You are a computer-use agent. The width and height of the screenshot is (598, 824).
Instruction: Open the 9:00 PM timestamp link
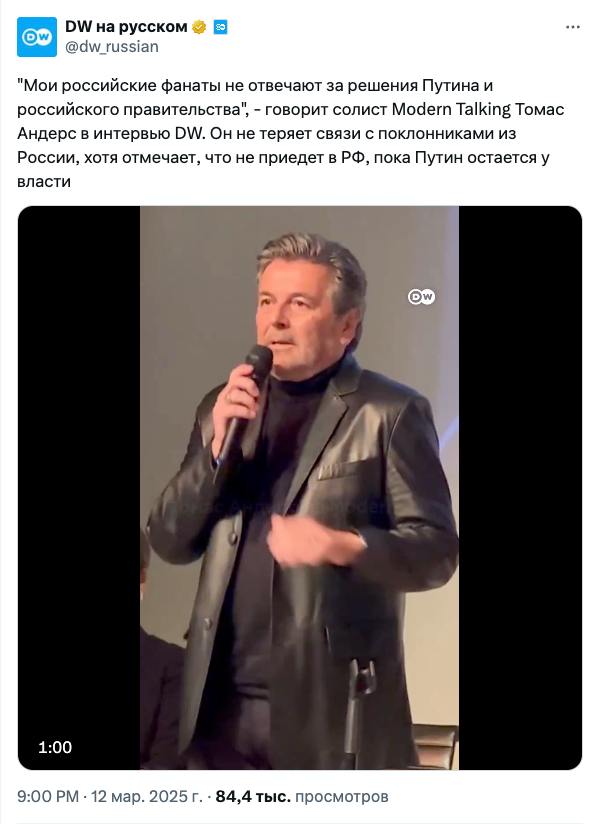(48, 797)
